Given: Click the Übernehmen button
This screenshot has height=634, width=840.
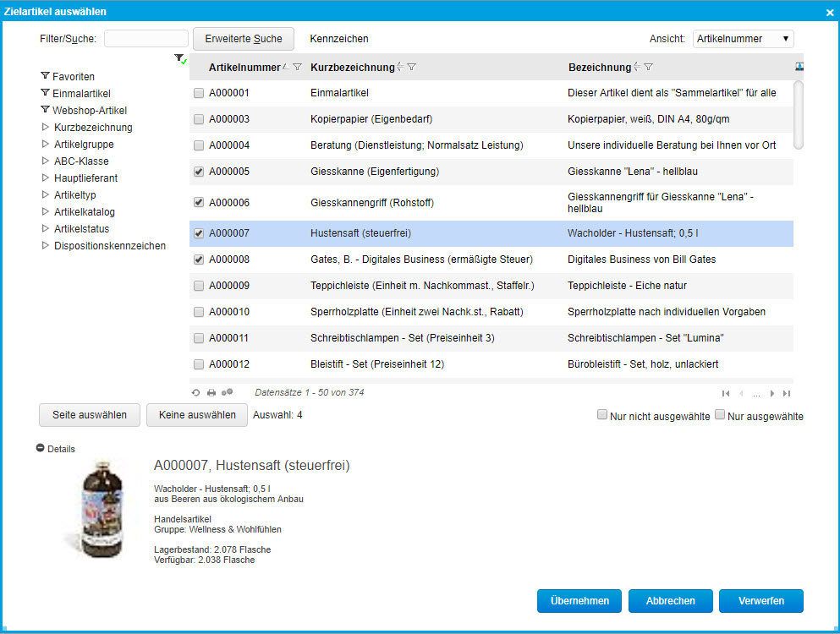Looking at the screenshot, I should [x=579, y=601].
